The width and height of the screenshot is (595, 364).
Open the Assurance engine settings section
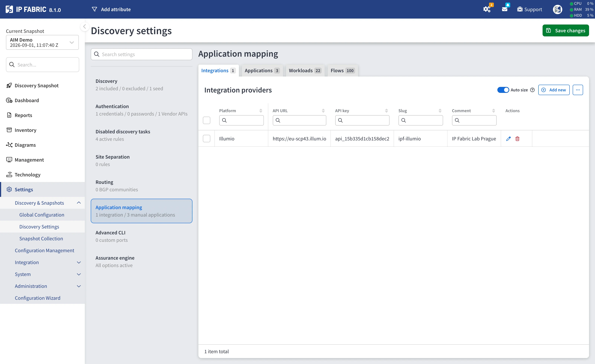point(141,261)
